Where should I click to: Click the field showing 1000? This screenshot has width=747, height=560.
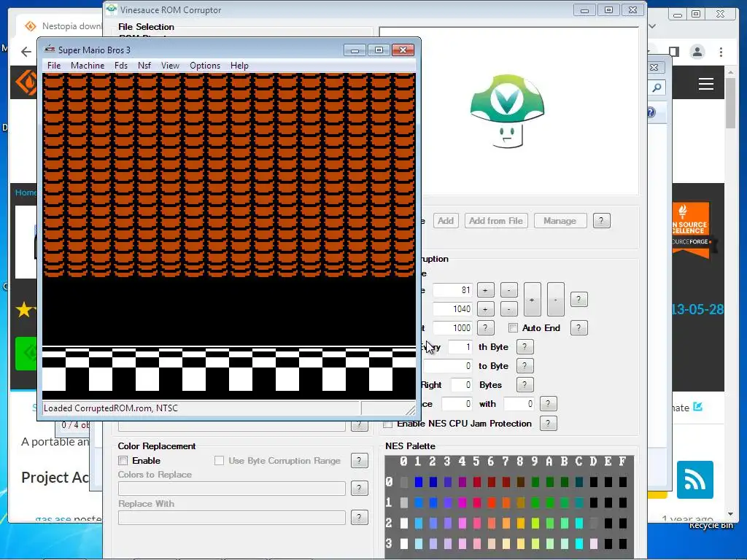[x=452, y=328]
